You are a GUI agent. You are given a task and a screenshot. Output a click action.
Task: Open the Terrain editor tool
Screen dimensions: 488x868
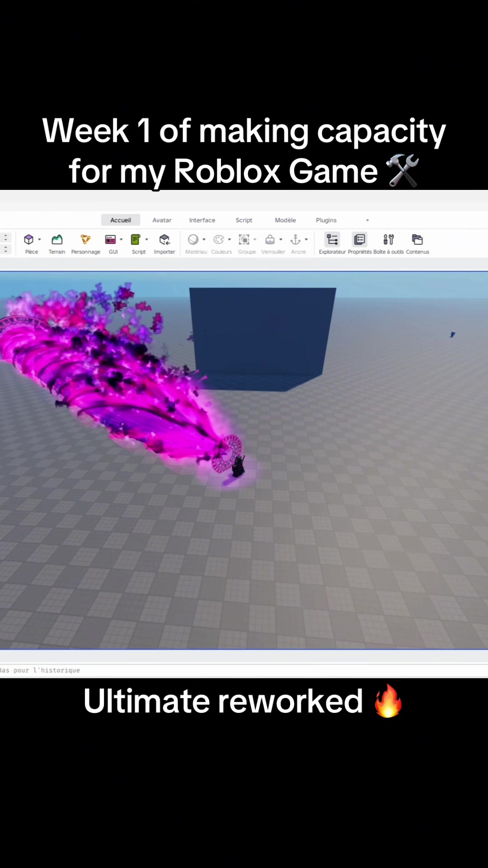(57, 240)
